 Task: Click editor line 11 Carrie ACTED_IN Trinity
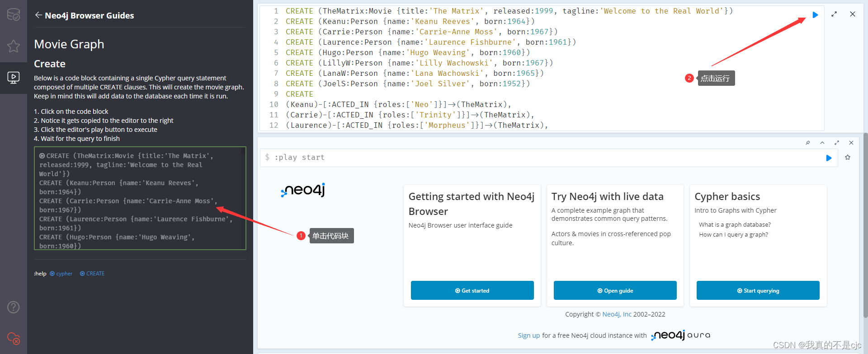pos(410,115)
